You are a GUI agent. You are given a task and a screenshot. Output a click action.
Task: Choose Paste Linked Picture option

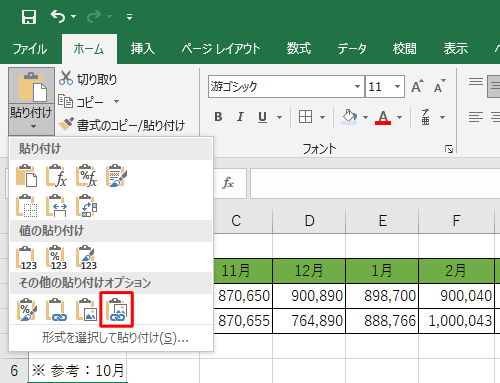[117, 309]
